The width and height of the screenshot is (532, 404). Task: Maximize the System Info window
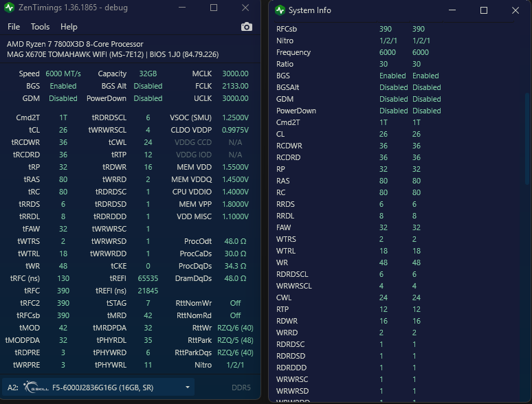coord(484,10)
